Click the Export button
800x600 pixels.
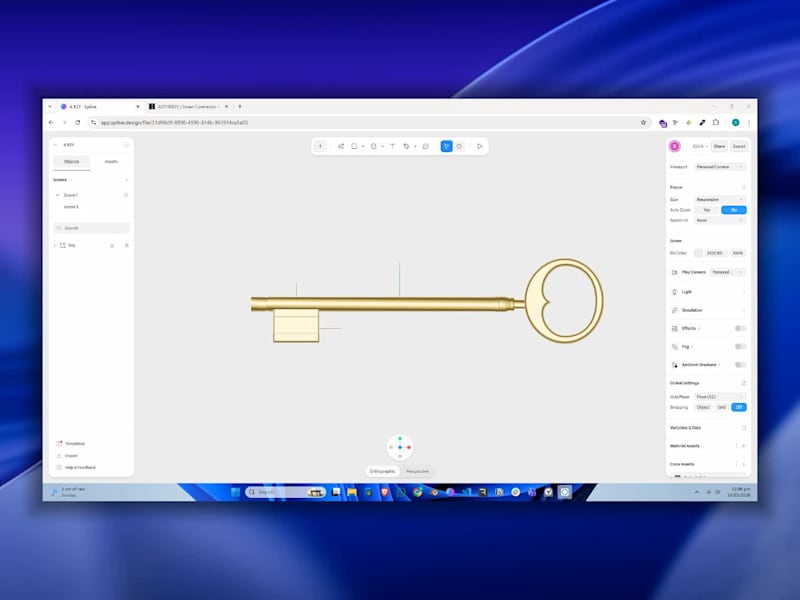(739, 146)
